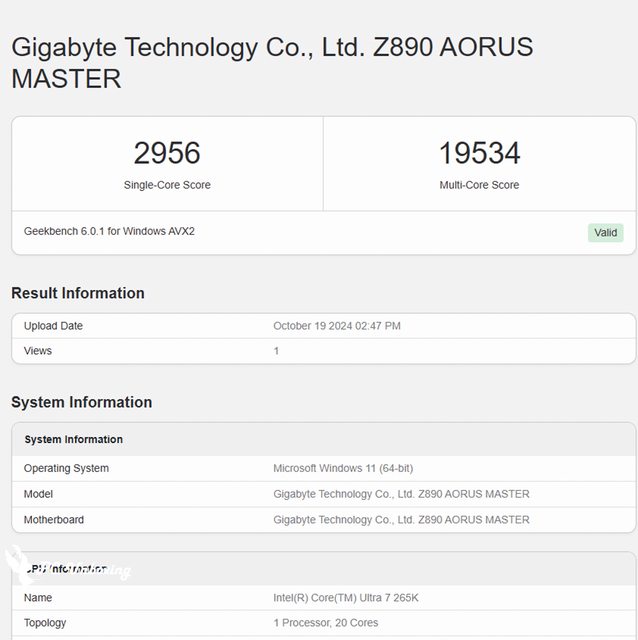Click the Result Information heading

tap(78, 293)
